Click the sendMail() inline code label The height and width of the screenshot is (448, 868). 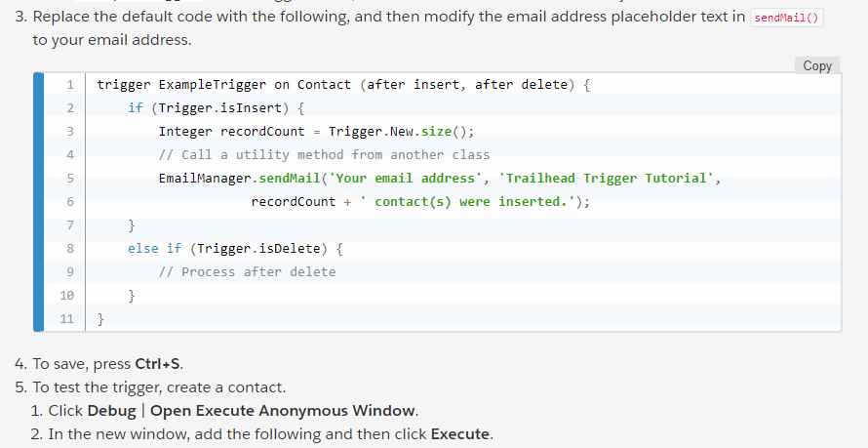click(787, 19)
